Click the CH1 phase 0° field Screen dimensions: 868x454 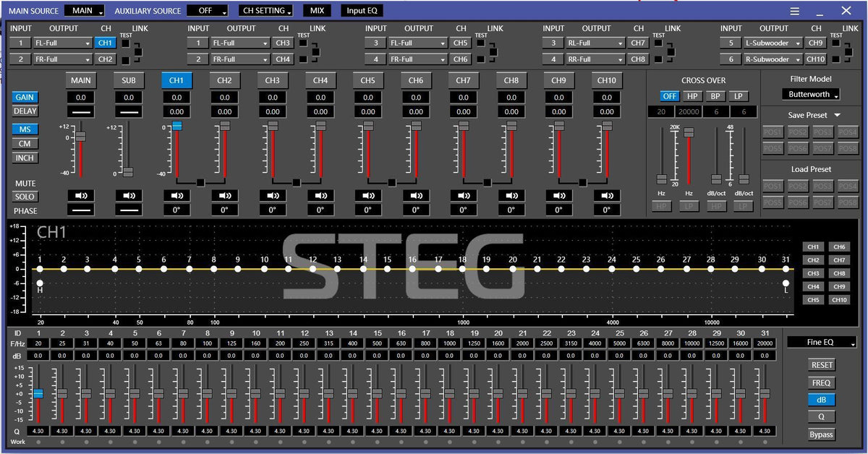click(x=176, y=210)
